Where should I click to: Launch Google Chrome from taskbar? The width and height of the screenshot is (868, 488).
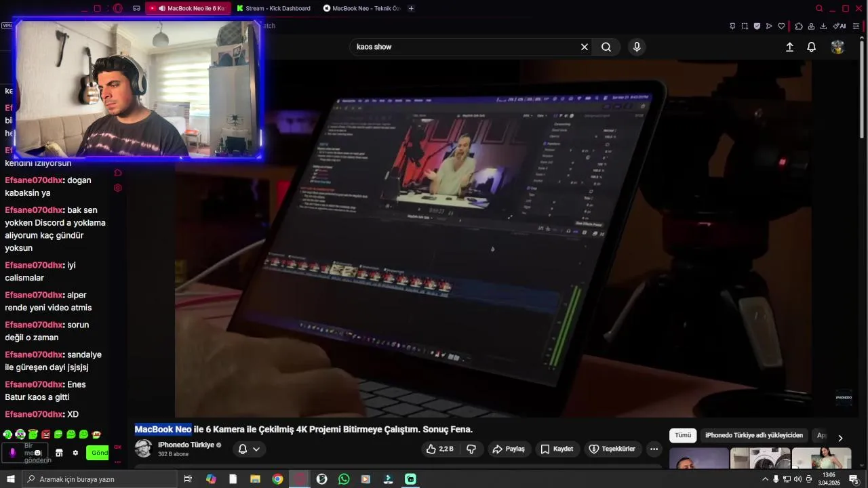[x=277, y=479]
